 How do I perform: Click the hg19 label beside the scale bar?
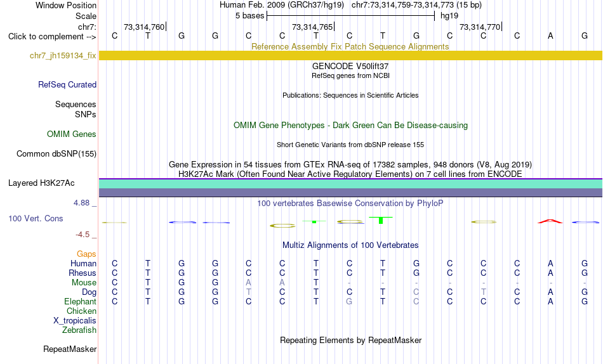tap(449, 16)
